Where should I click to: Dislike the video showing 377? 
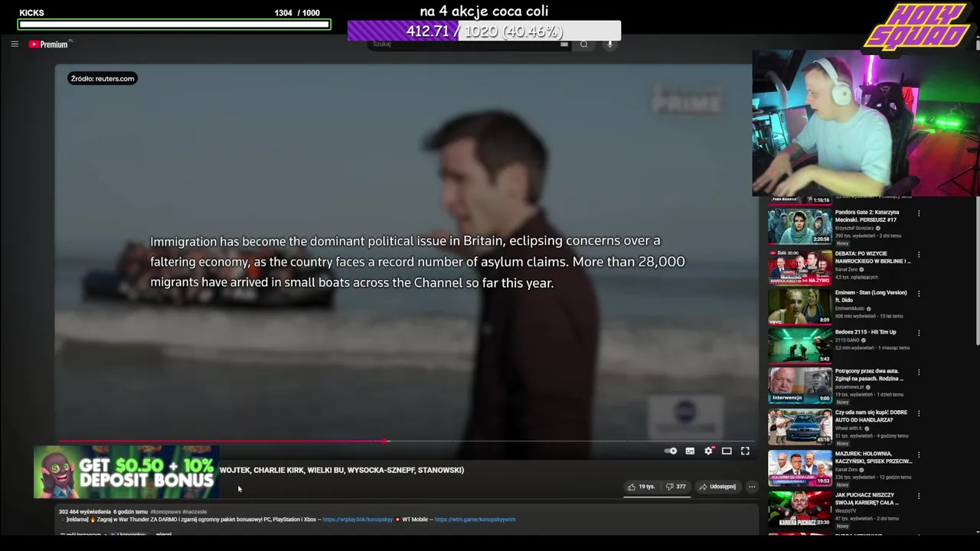[675, 487]
